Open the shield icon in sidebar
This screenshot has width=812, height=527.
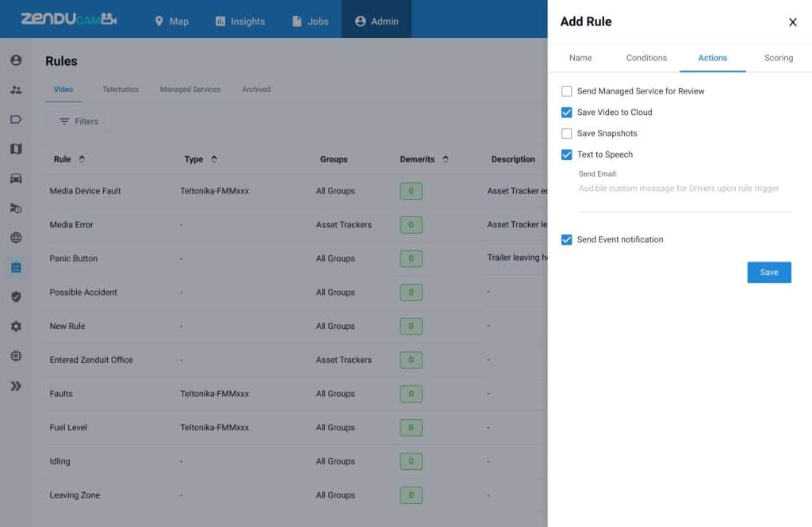coord(16,296)
